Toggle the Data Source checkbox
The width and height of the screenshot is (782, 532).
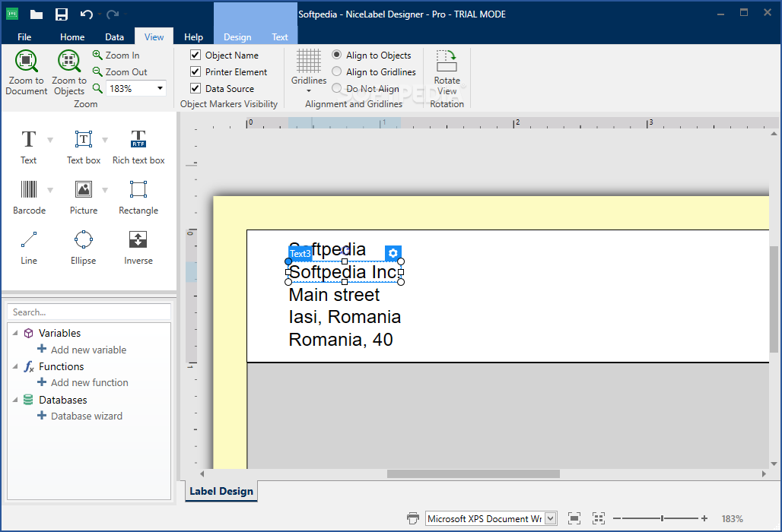coord(195,88)
